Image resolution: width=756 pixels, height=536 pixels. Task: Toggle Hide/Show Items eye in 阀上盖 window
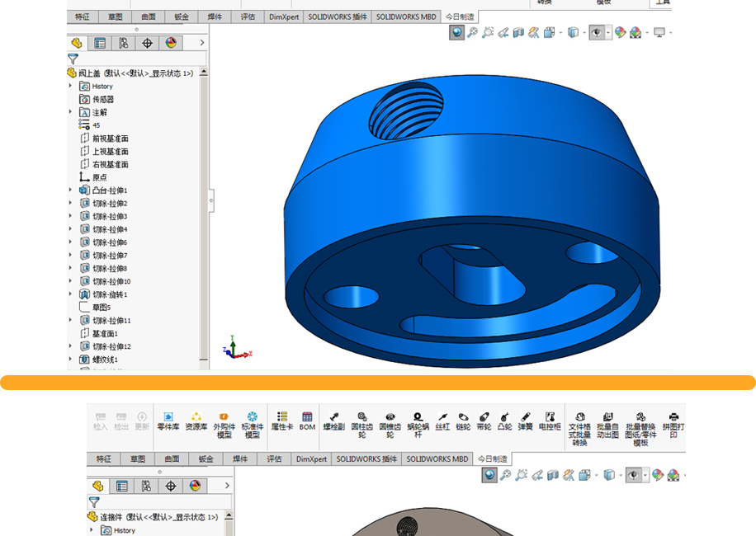[597, 32]
